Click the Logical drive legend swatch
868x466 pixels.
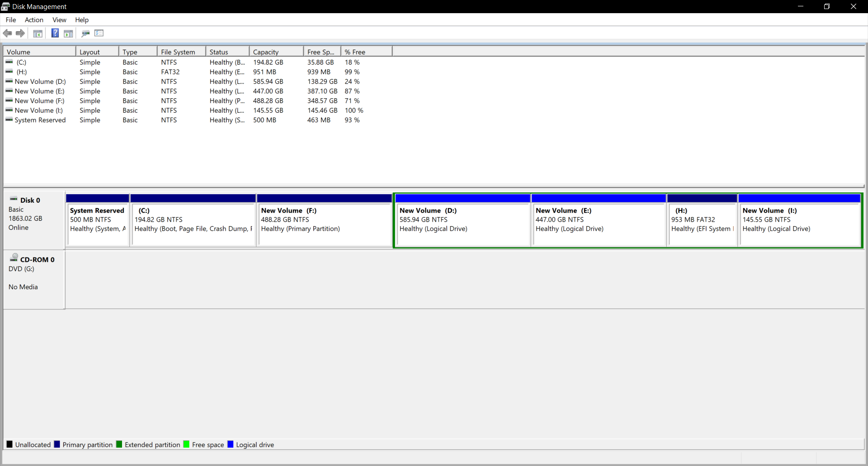pyautogui.click(x=231, y=444)
